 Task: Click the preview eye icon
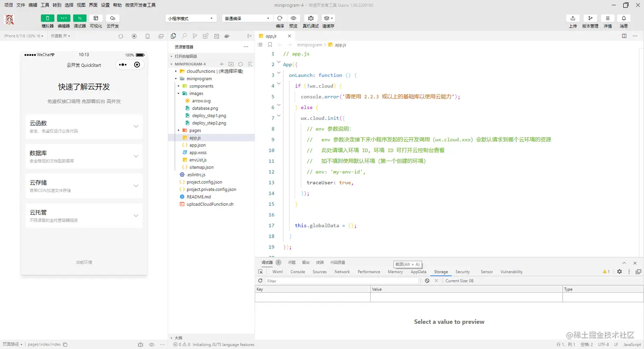[293, 18]
